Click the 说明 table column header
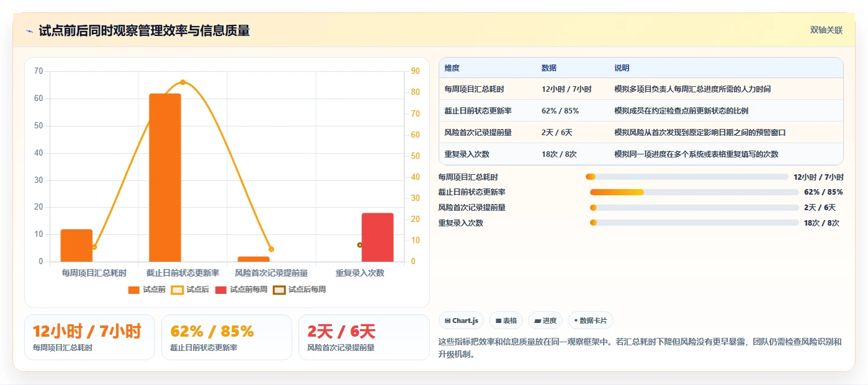The width and height of the screenshot is (868, 385). coord(622,68)
